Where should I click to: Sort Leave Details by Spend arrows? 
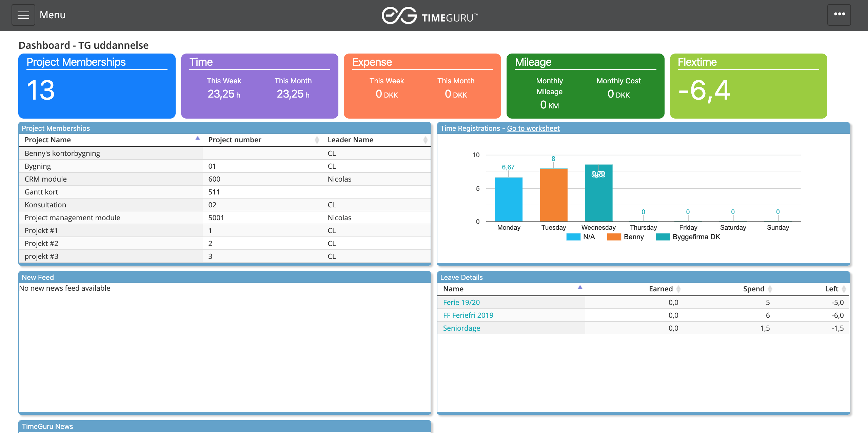pyautogui.click(x=770, y=289)
